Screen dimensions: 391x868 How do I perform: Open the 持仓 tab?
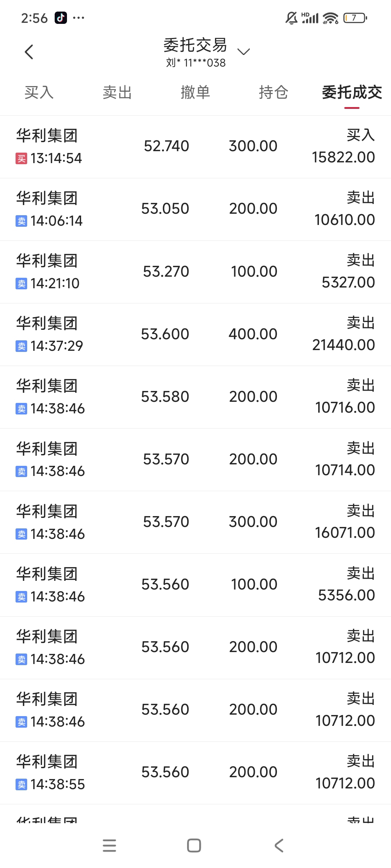tap(274, 93)
